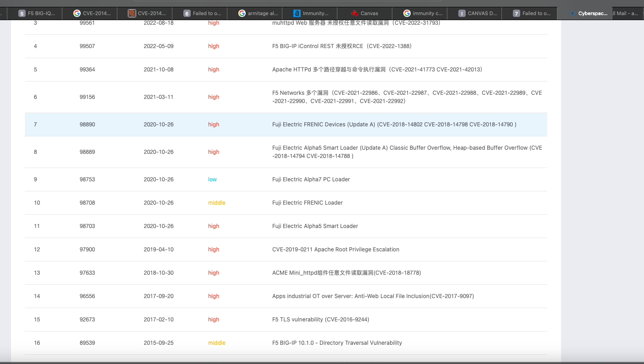Screen dimensions: 644x364
Task: Open F5 BIG-IP iControl REST CVE-2022-1388 entry
Action: 342,46
